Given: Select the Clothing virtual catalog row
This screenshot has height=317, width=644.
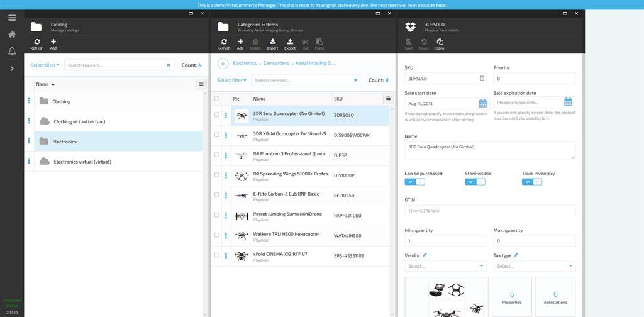Looking at the screenshot, I should coord(113,121).
